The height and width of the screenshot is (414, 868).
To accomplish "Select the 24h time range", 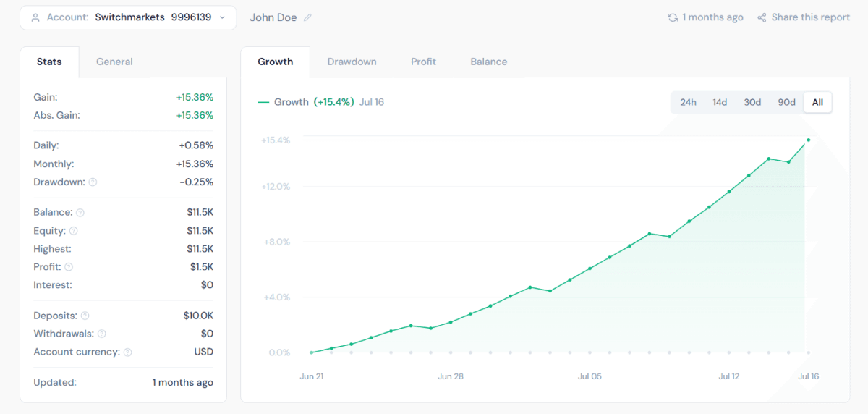I will click(688, 102).
